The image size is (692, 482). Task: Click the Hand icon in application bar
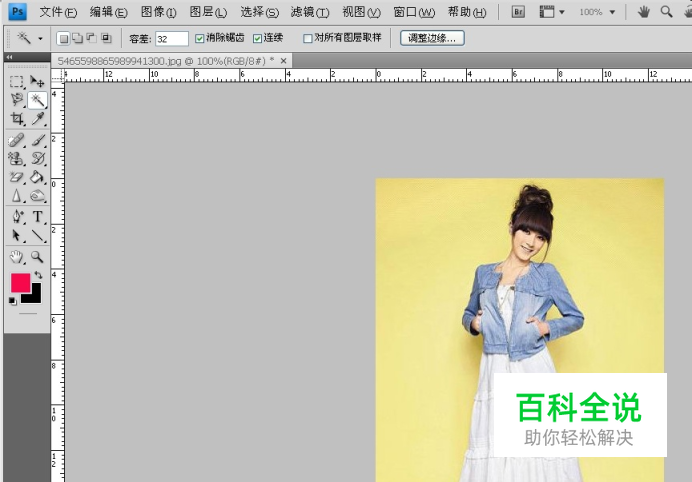pyautogui.click(x=644, y=12)
